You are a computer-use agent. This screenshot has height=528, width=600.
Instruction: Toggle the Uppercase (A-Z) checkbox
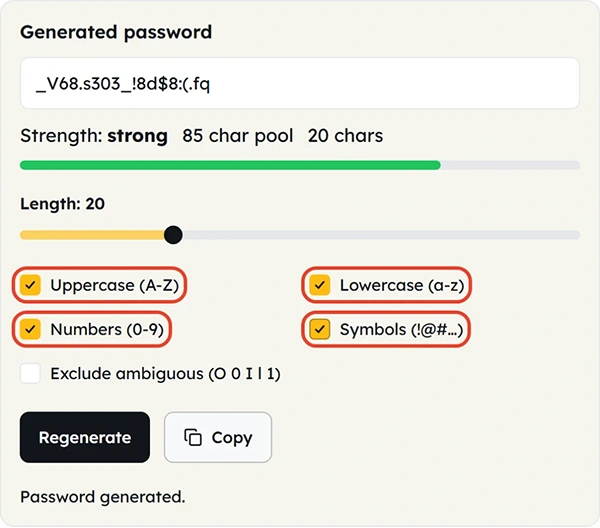pyautogui.click(x=31, y=285)
